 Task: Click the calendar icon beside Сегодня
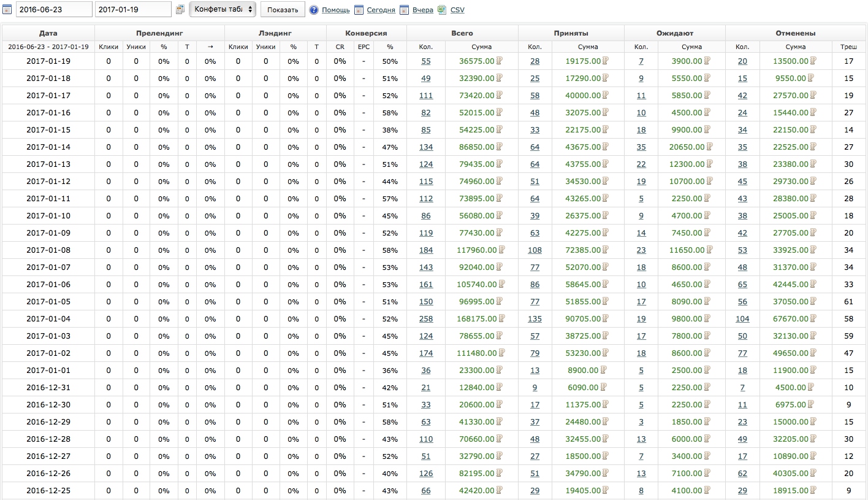pyautogui.click(x=359, y=10)
